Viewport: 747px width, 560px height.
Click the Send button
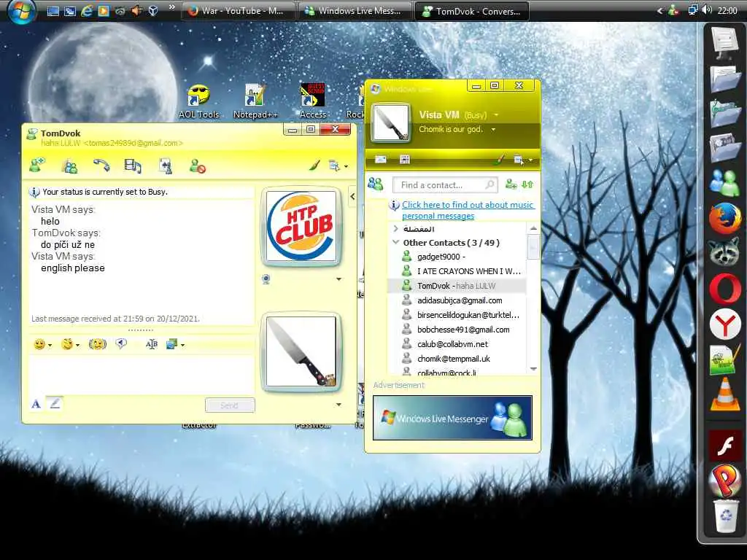coord(230,405)
